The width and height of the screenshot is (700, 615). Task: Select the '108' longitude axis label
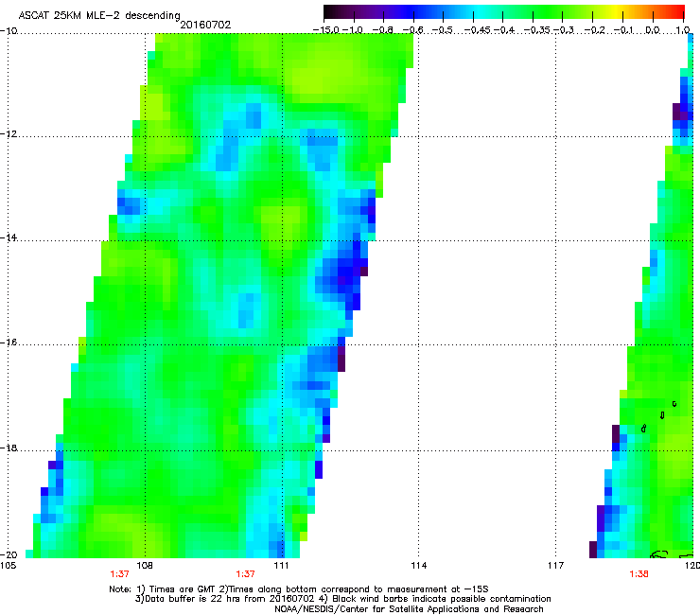click(x=144, y=566)
